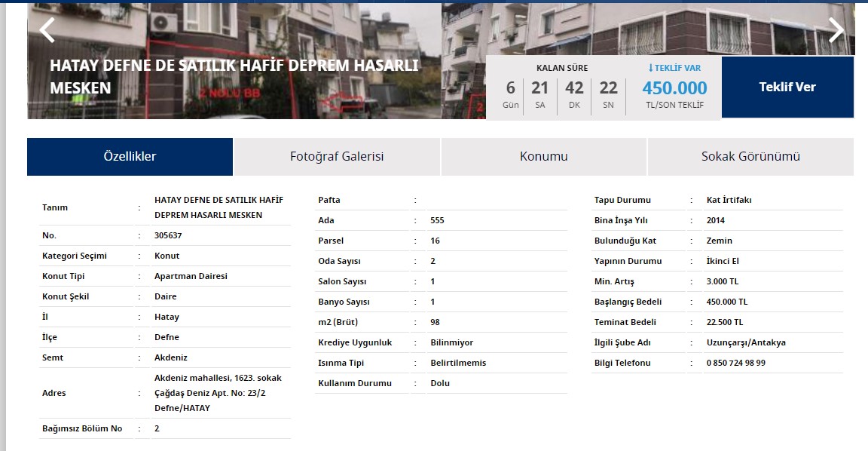Click the 6 Gün remaining days counter
This screenshot has height=451, width=868.
510,92
